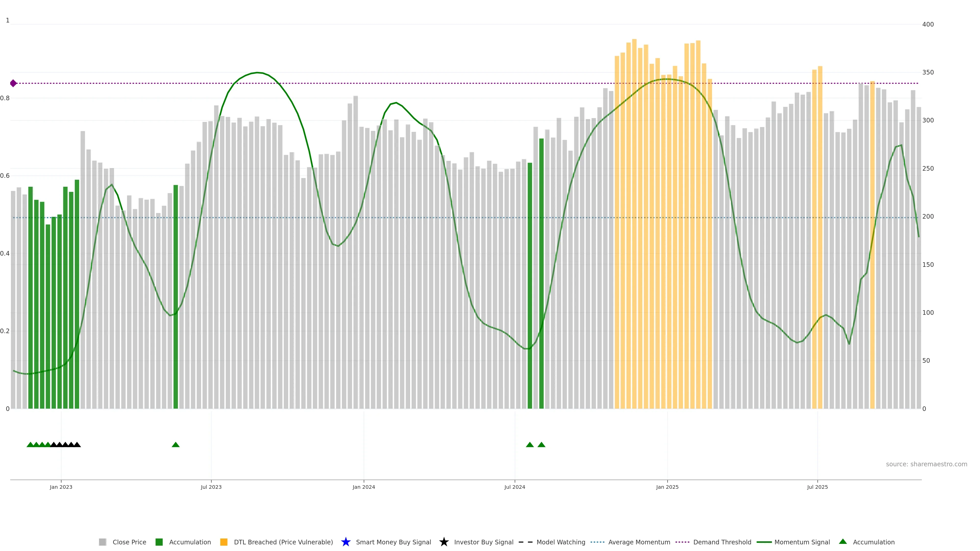
Task: Click the Jul 2025 axis label
Action: (x=817, y=487)
